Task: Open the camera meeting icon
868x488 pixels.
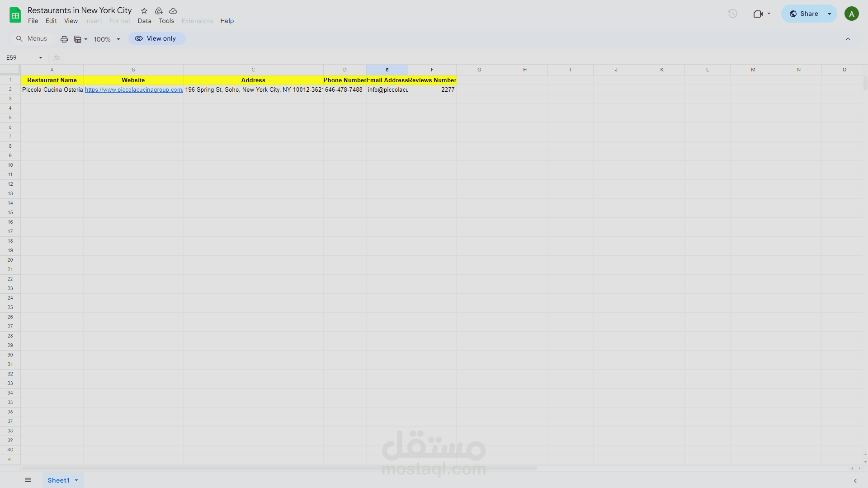Action: pos(758,14)
